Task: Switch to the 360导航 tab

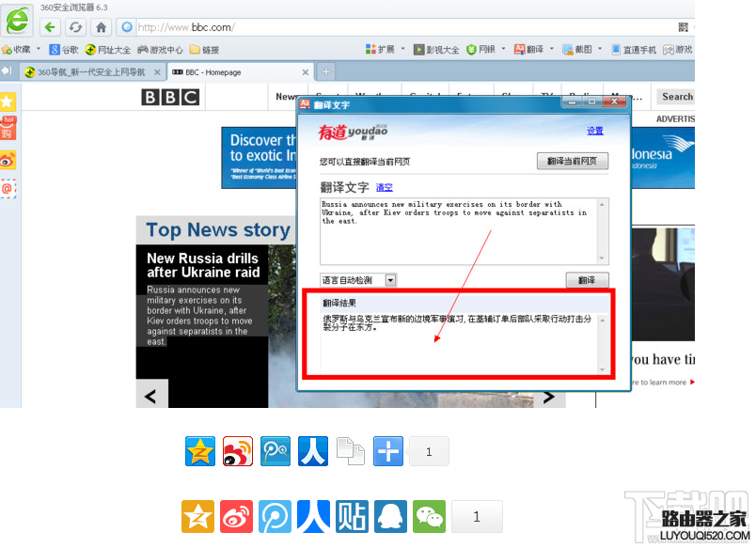Action: (85, 71)
